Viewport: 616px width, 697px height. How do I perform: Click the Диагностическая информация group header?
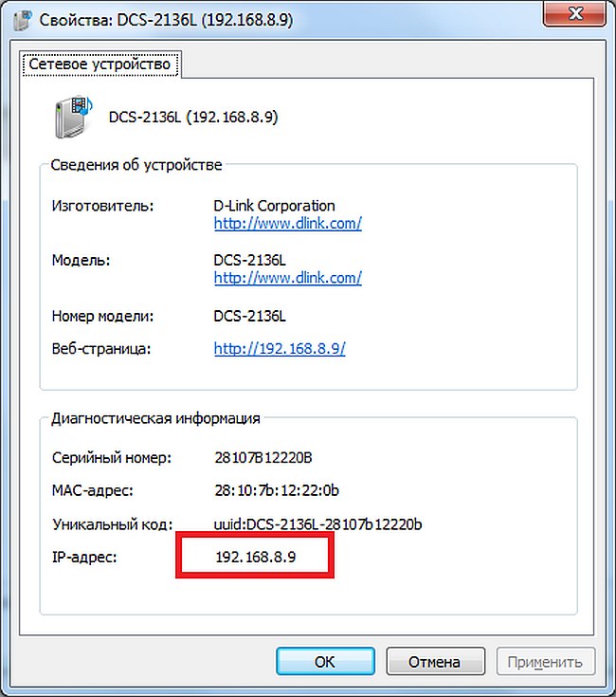pos(155,417)
